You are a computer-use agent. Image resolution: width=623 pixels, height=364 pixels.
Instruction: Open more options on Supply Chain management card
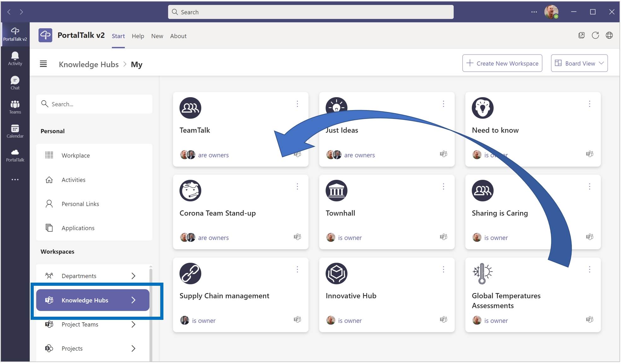click(297, 269)
